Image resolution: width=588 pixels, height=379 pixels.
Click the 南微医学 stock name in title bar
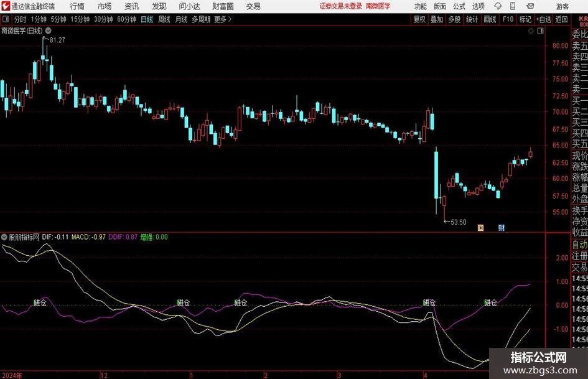pos(378,6)
